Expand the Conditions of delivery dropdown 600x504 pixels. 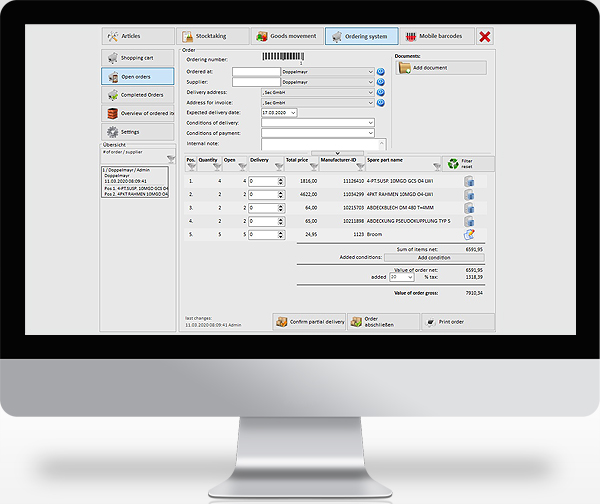(371, 122)
